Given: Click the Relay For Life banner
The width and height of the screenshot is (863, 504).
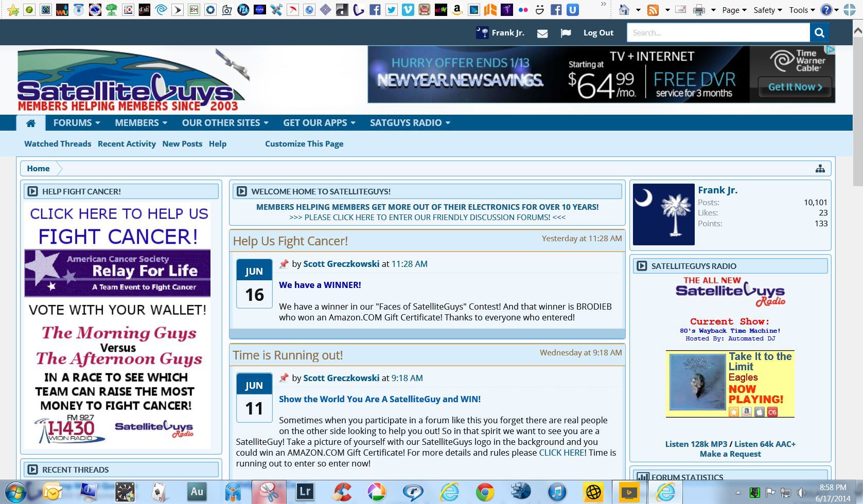Looking at the screenshot, I should tap(117, 273).
